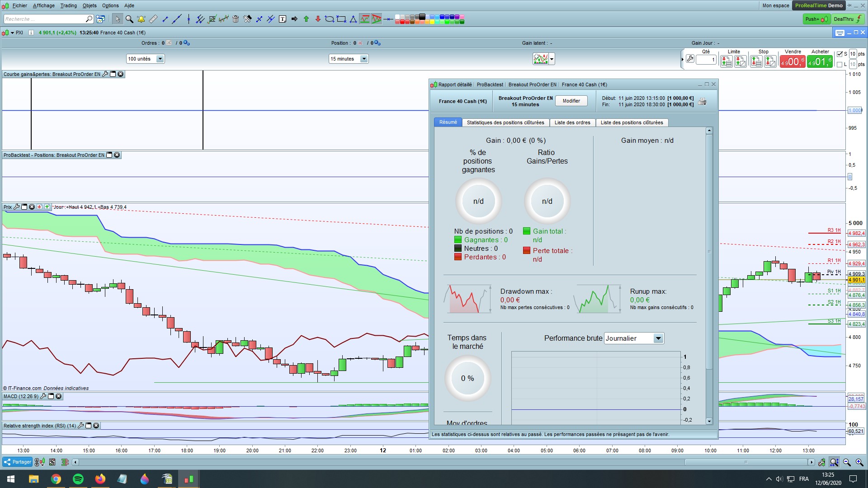Expand the Journalier performance dropdown
This screenshot has height=488, width=868.
pyautogui.click(x=658, y=338)
